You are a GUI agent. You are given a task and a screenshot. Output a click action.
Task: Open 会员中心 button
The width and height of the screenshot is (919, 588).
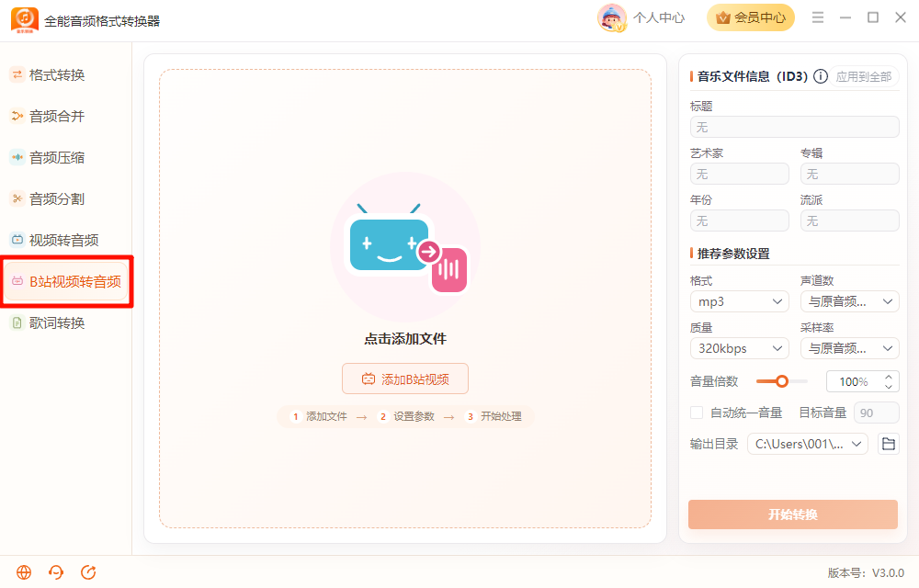751,17
